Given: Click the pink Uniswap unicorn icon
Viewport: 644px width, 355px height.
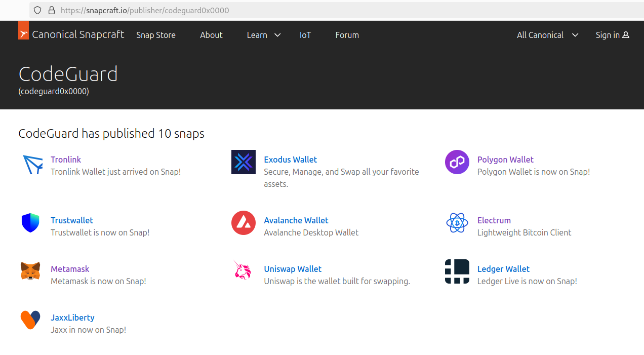Looking at the screenshot, I should 243,271.
